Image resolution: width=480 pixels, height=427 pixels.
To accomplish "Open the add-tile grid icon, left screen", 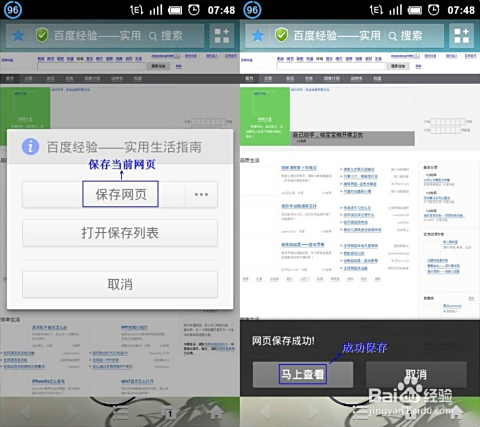I will click(x=222, y=36).
